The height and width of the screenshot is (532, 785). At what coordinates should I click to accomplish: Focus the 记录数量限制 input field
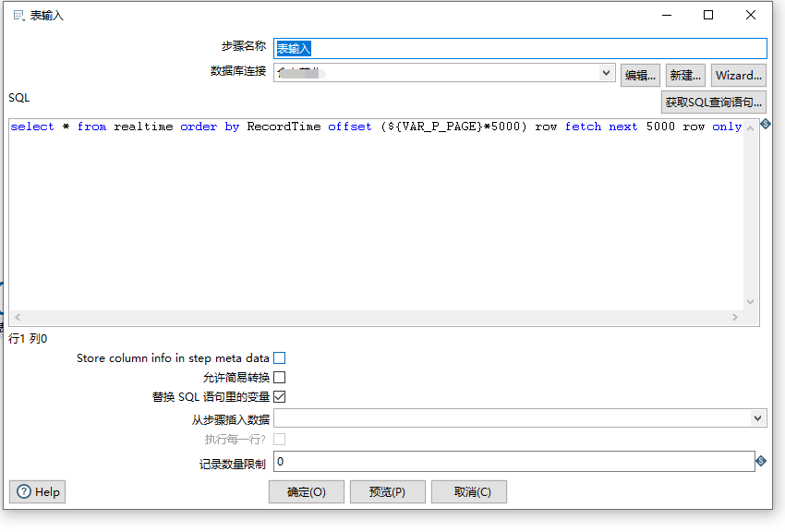(513, 461)
